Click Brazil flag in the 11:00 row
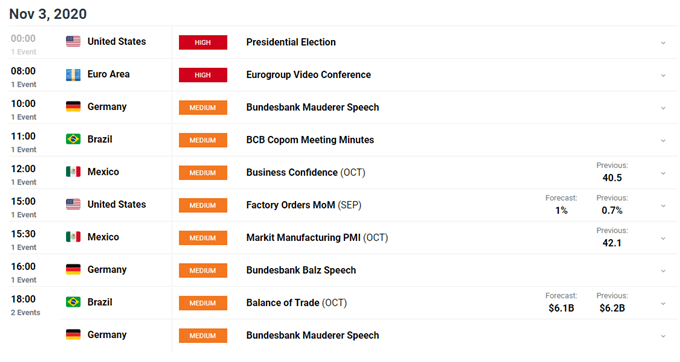 pos(73,139)
